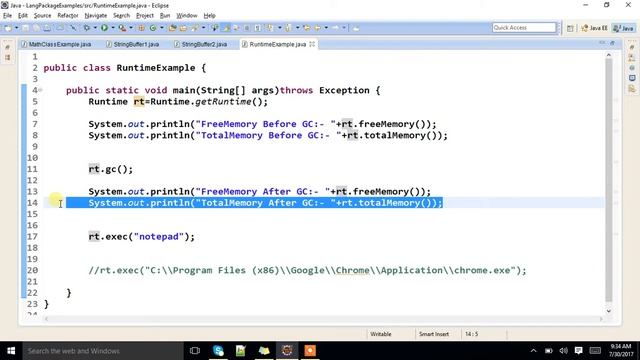The image size is (640, 360).
Task: Click the Runtime.getRuntime() line
Action: click(178, 102)
